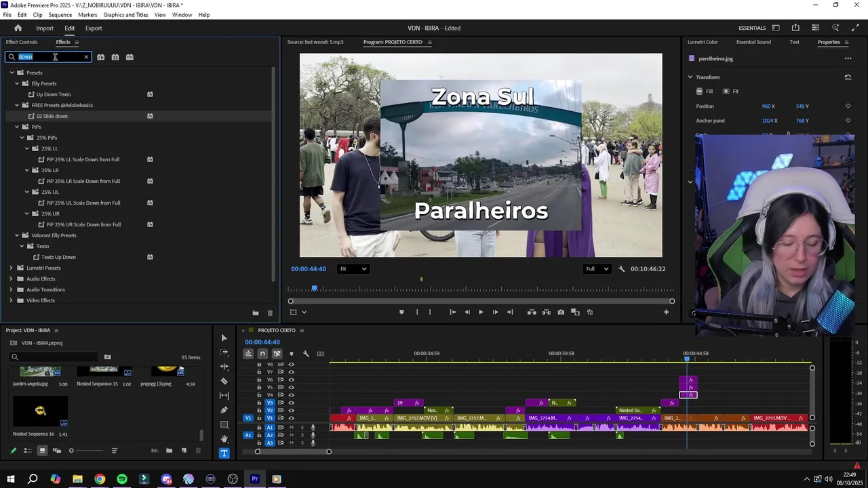Select the Razor tool
The width and height of the screenshot is (868, 488).
coord(224,381)
